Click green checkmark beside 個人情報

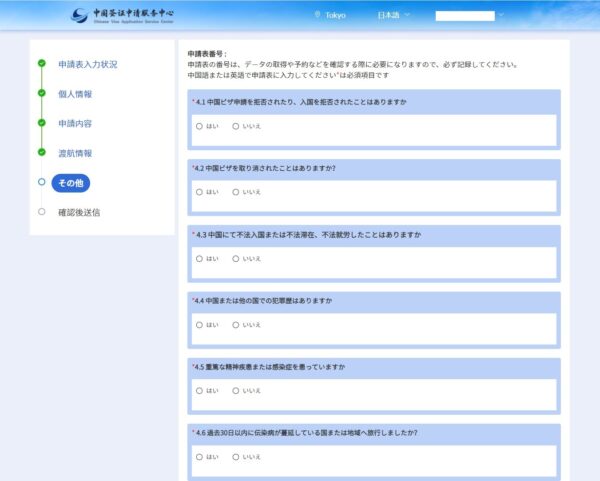41,93
